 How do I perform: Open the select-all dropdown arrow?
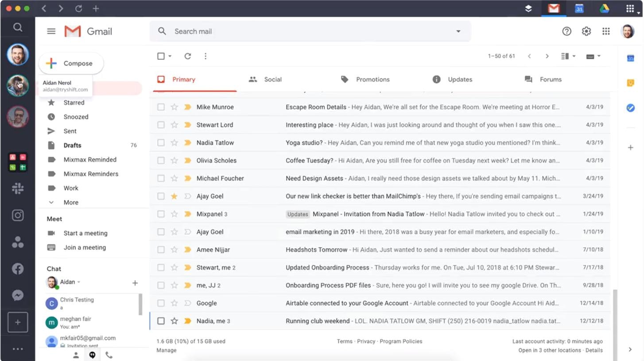pos(170,56)
